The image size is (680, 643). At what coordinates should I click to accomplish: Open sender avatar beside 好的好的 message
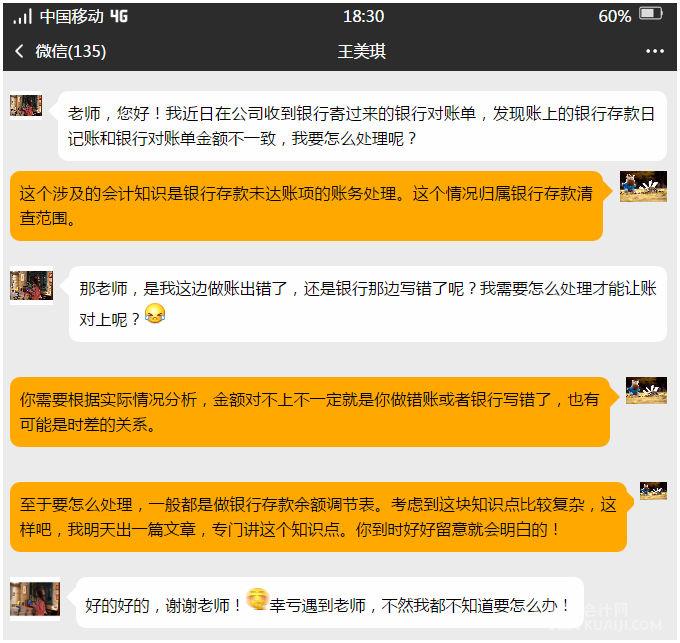click(35, 599)
